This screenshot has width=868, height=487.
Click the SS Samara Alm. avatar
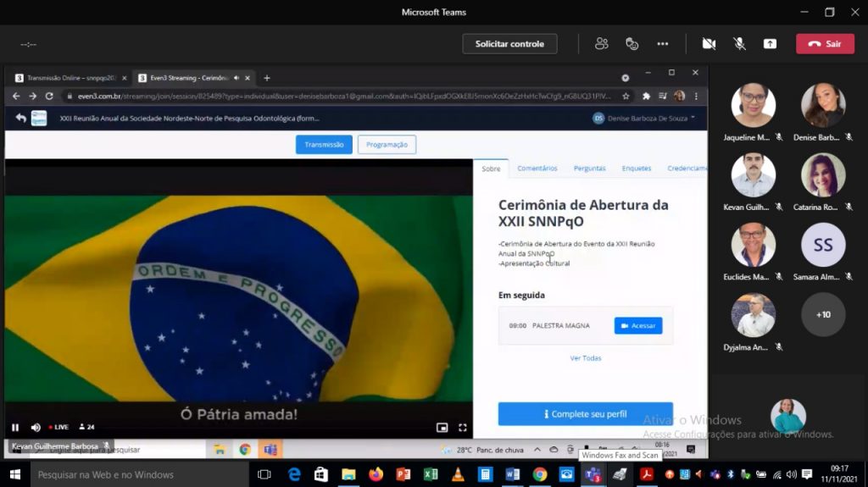[x=823, y=245]
